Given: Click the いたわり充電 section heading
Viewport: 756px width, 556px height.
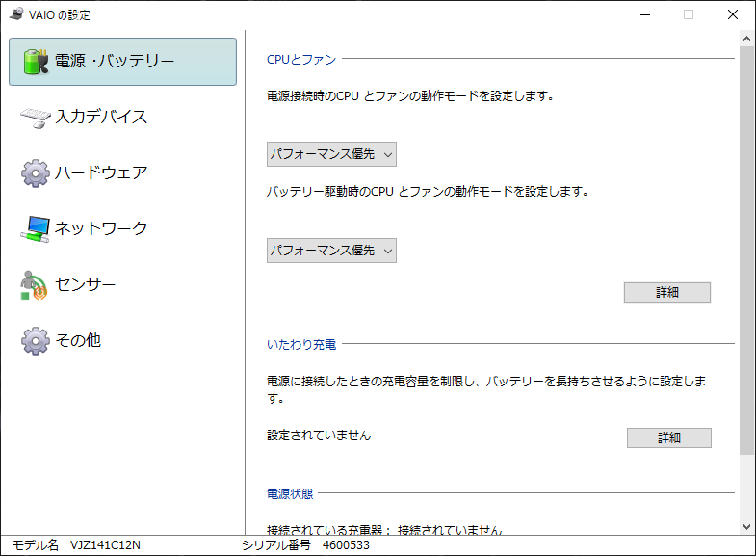Looking at the screenshot, I should tap(301, 345).
